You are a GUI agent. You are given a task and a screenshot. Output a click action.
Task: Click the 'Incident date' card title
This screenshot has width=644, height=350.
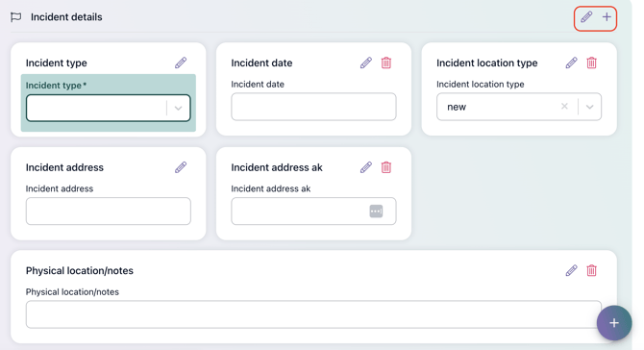261,62
